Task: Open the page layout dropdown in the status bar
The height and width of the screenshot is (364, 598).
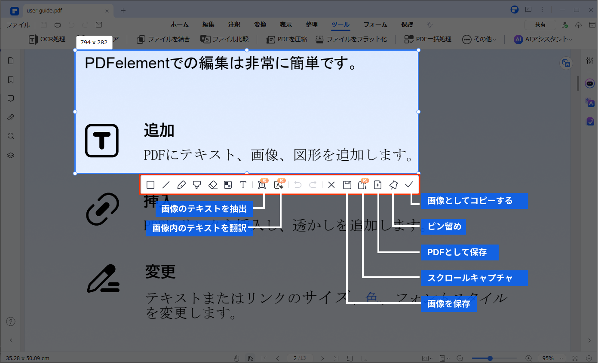Action: (445, 358)
